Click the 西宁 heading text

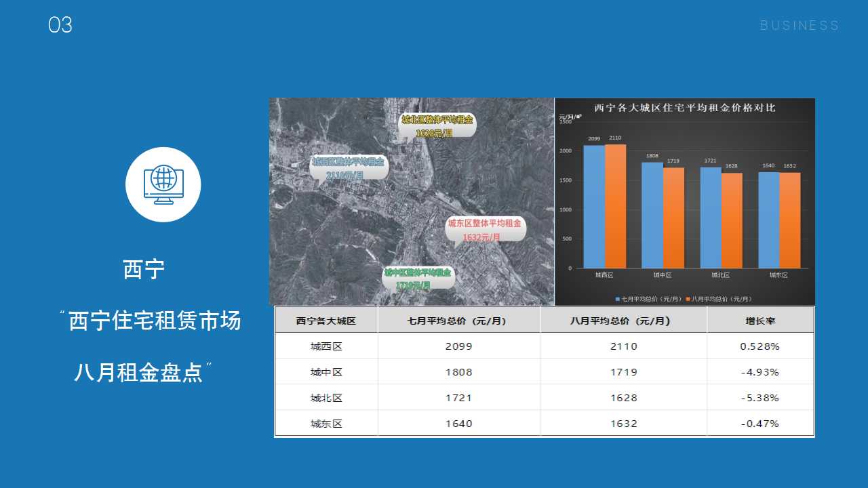[x=144, y=270]
